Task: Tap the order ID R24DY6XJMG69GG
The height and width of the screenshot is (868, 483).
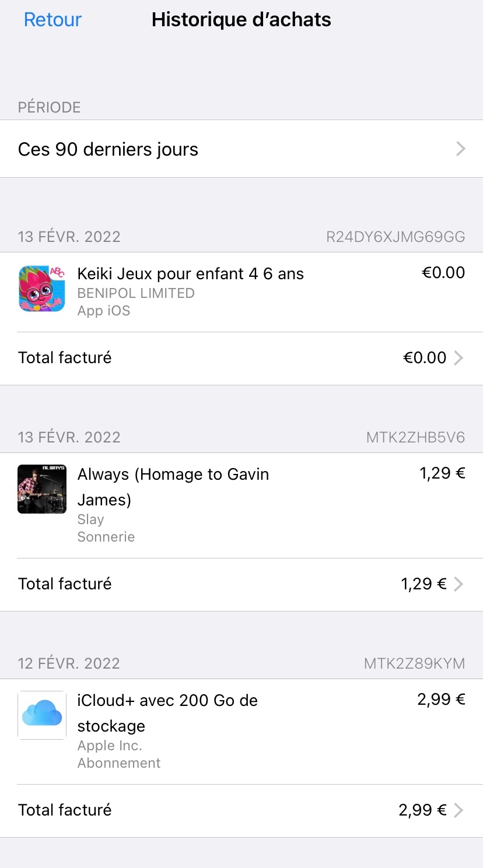Action: click(395, 237)
